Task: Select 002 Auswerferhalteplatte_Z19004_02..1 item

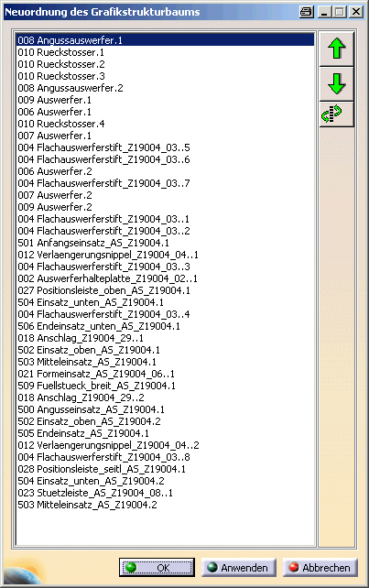Action: (x=165, y=278)
